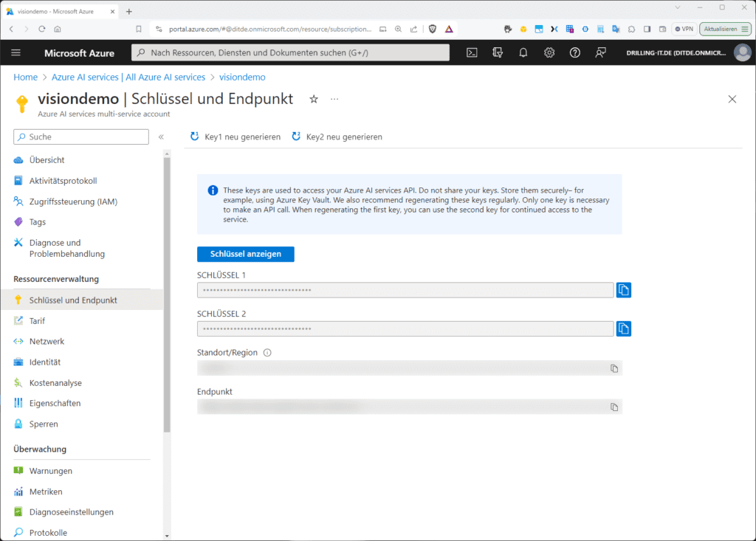Screen dimensions: 756x541
Task: Click the Aktualisieren browser button
Action: 725,29
